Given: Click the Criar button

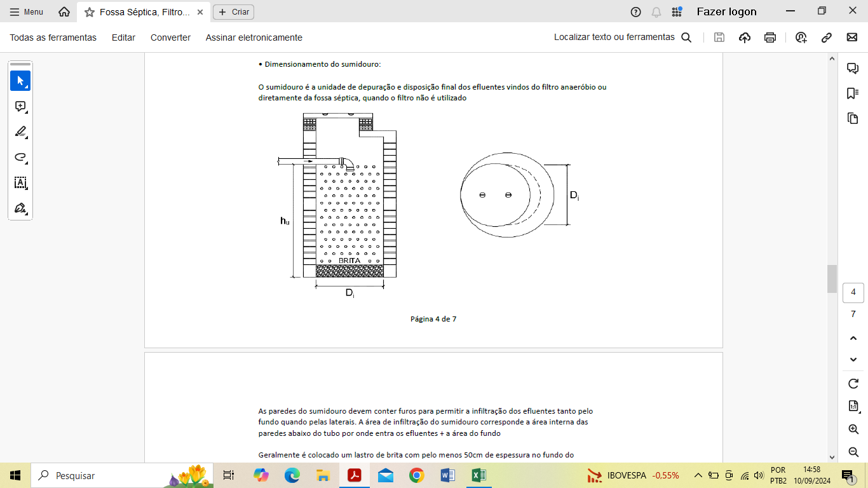Looking at the screenshot, I should point(233,12).
